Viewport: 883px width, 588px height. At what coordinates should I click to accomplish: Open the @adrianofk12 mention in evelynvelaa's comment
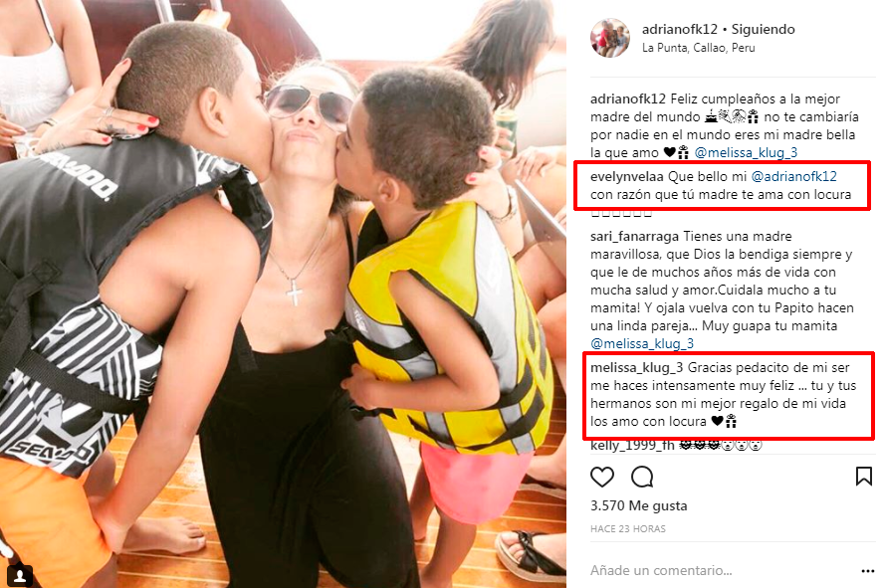[794, 177]
